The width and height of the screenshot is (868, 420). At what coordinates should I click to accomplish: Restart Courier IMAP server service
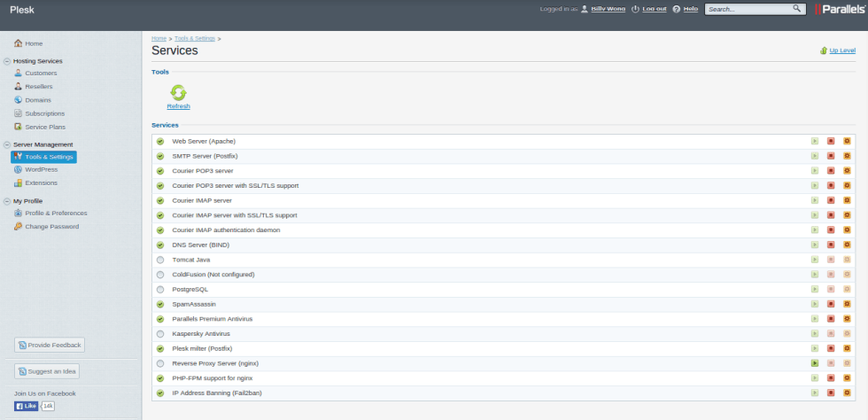pos(847,200)
